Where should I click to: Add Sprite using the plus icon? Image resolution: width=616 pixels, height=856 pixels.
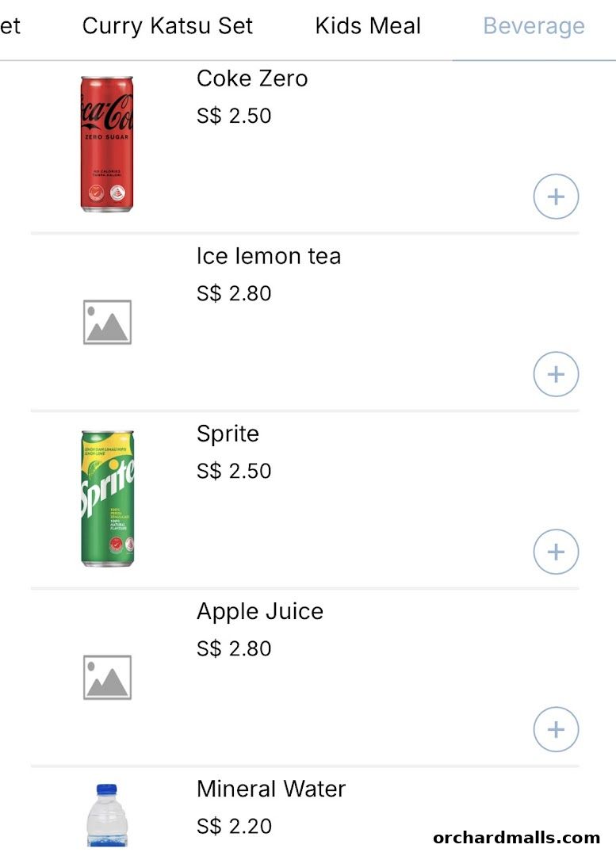coord(556,552)
